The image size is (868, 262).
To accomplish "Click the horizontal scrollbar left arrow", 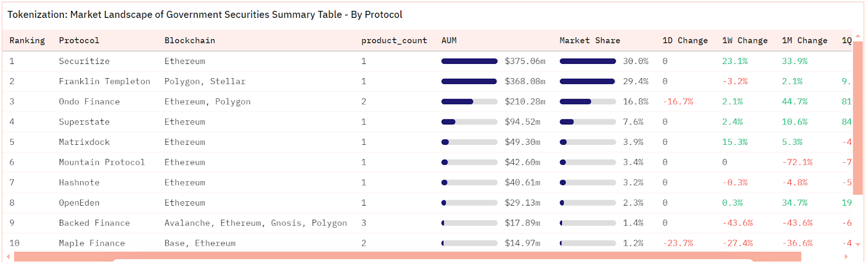I will 8,257.
